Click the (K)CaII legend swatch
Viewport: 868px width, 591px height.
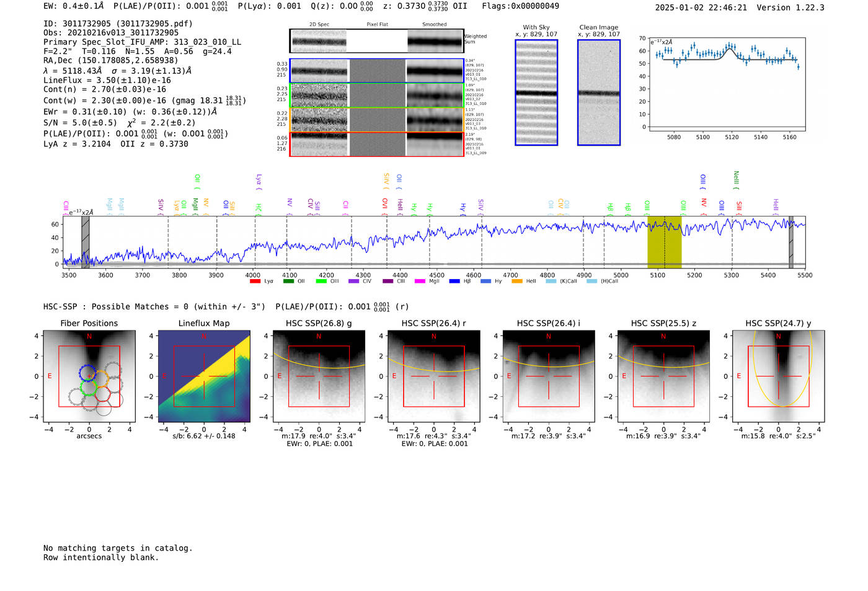(x=551, y=281)
